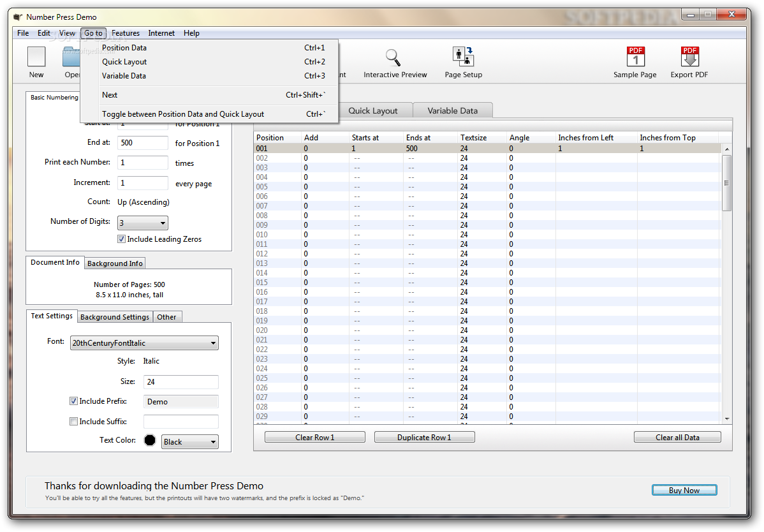The width and height of the screenshot is (764, 532).
Task: Switch to the Background Settings tab
Action: coord(115,317)
